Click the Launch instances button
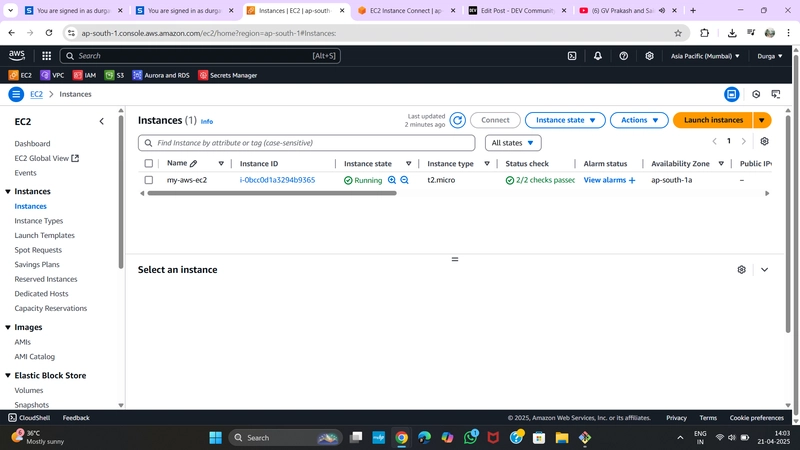The image size is (800, 450). pos(713,120)
